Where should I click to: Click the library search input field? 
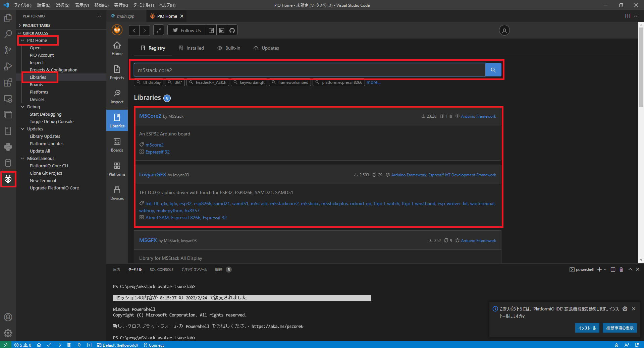309,70
